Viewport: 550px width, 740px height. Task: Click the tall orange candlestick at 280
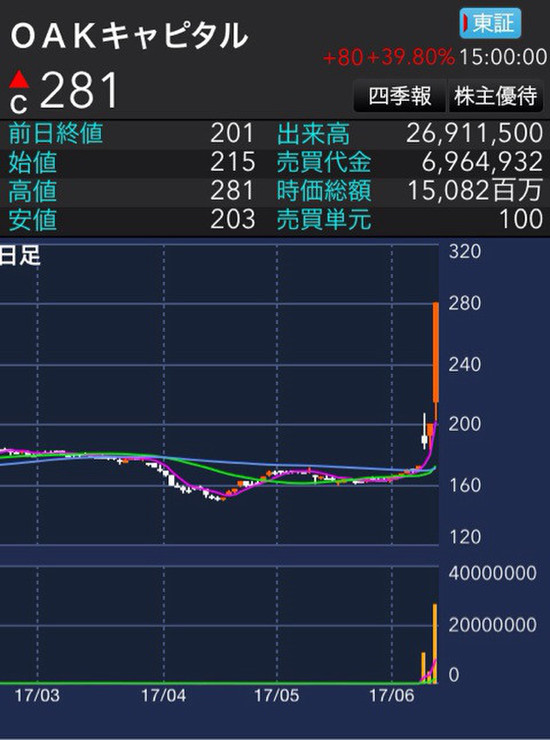pyautogui.click(x=436, y=353)
